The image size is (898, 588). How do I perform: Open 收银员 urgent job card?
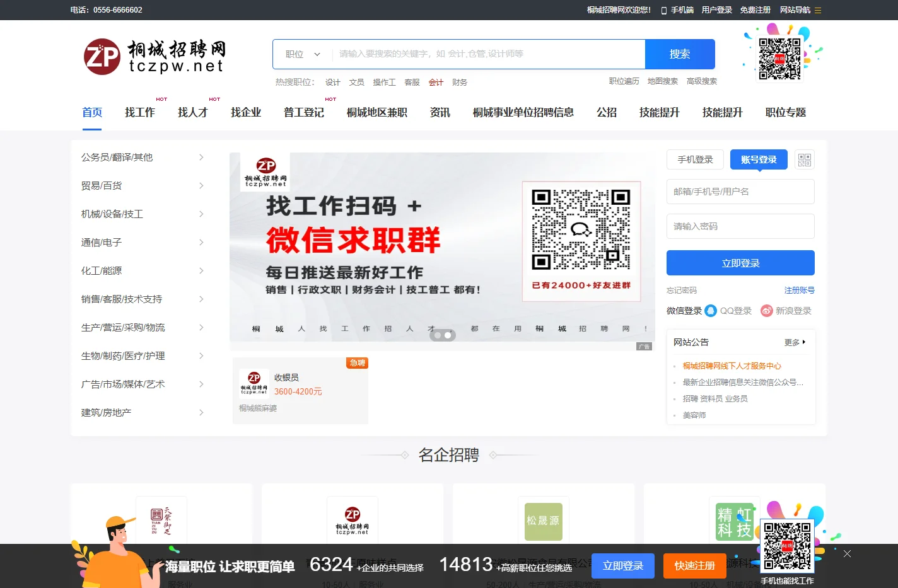click(300, 391)
